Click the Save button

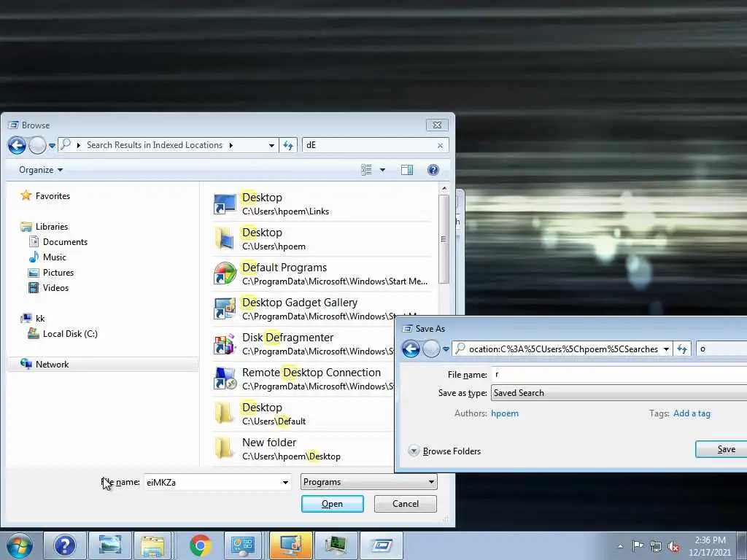pyautogui.click(x=721, y=449)
